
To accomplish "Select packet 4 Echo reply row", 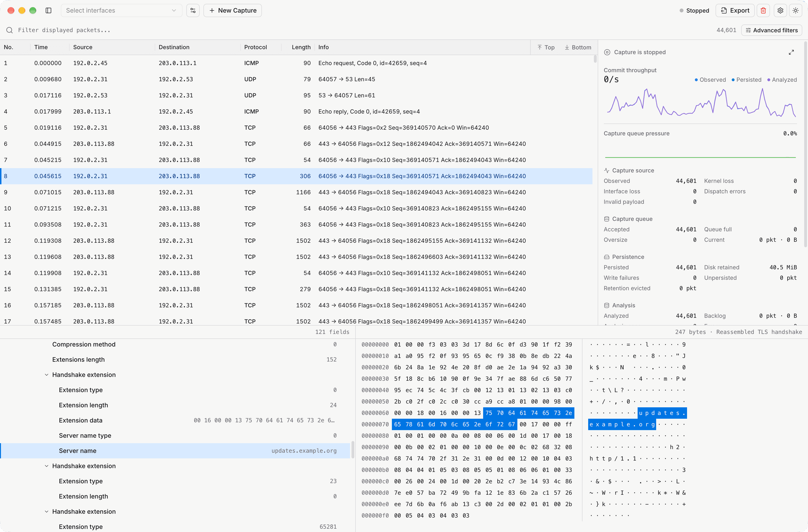I will tap(296, 112).
